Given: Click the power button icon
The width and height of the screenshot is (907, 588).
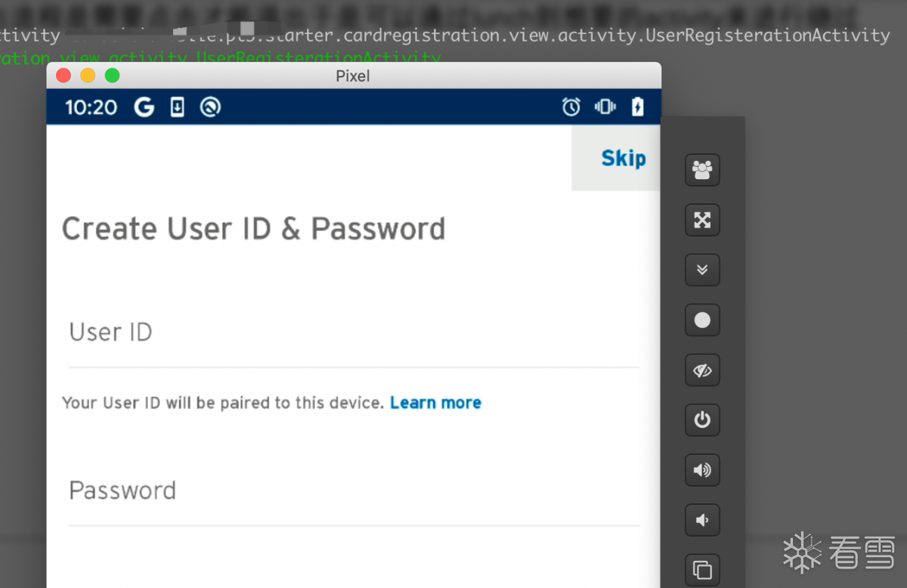Looking at the screenshot, I should [x=702, y=420].
